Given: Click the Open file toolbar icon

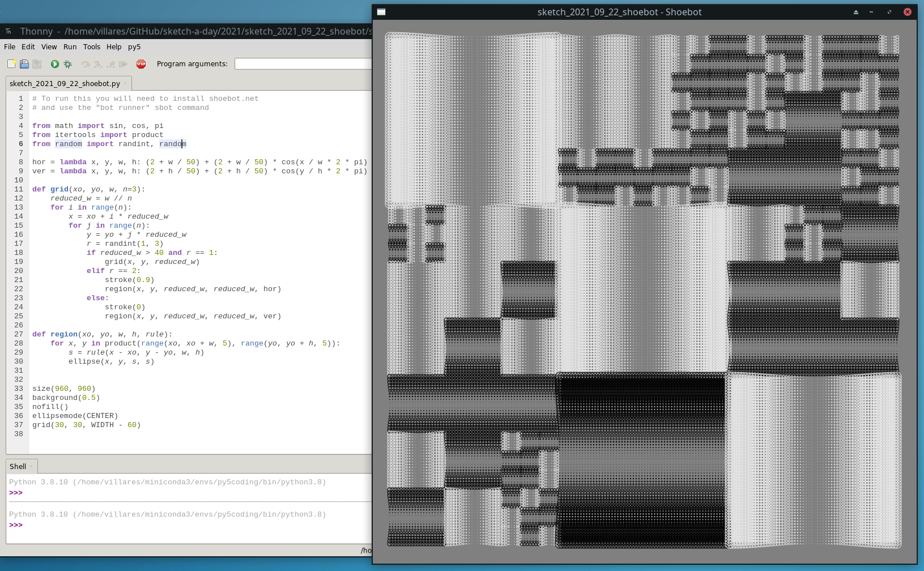Looking at the screenshot, I should click(x=24, y=64).
